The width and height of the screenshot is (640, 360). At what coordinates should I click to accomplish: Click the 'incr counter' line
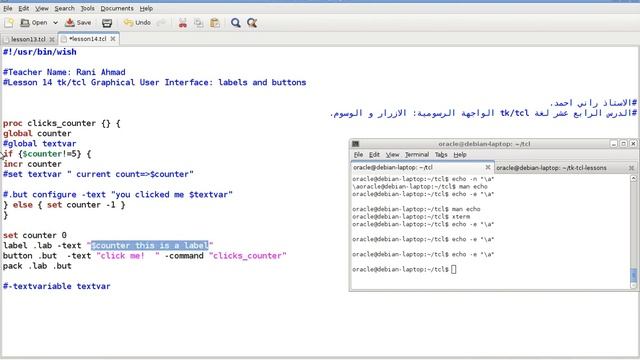[32, 164]
